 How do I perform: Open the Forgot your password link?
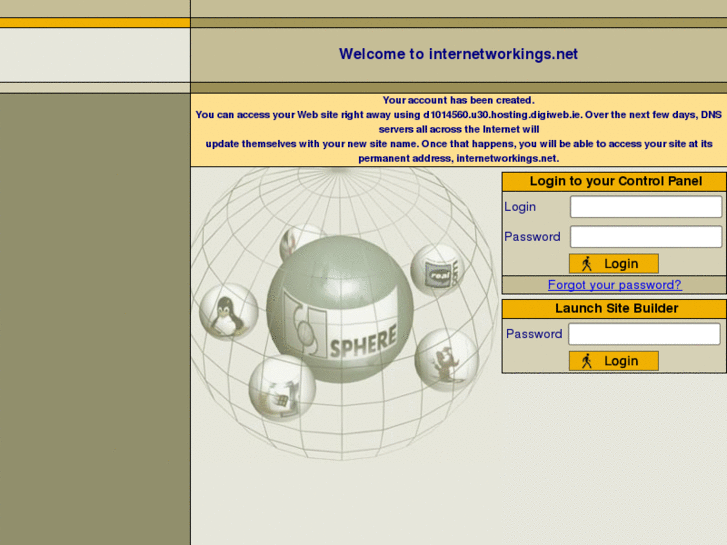point(615,285)
